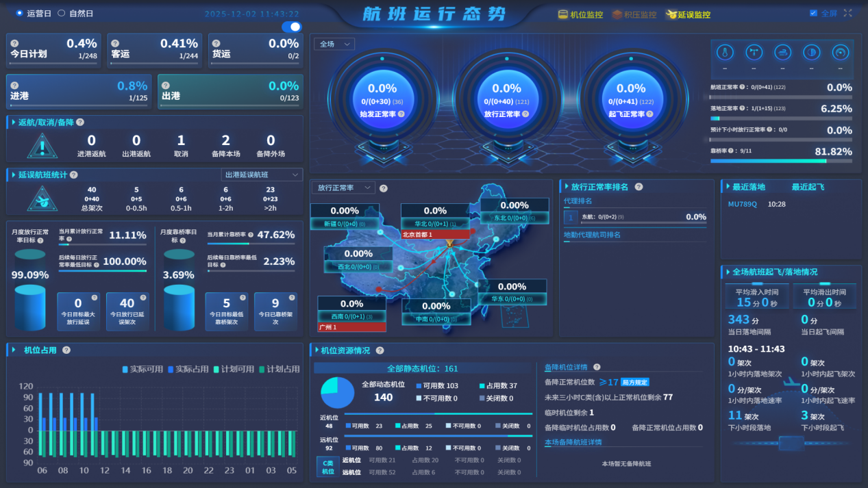Viewport: 868px width, 488px height.
Task: Click the wind direction vane icon
Action: tap(754, 53)
